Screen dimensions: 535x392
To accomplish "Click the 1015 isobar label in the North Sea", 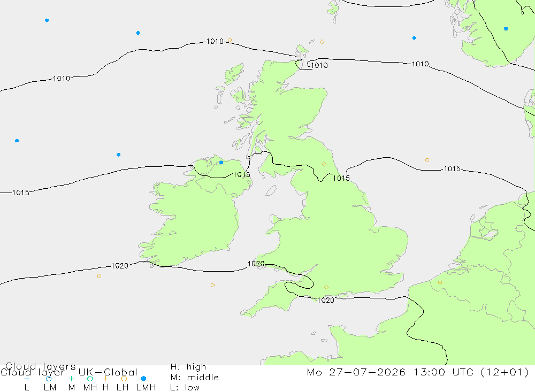I will [452, 168].
